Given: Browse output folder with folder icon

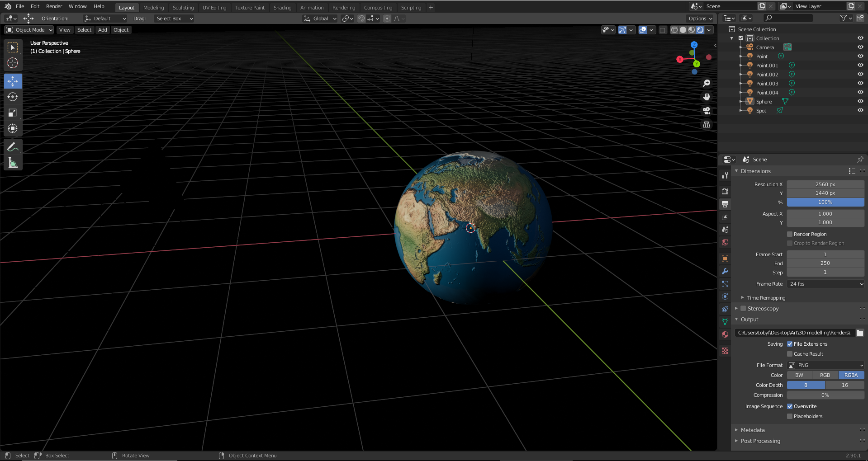Looking at the screenshot, I should (x=860, y=333).
